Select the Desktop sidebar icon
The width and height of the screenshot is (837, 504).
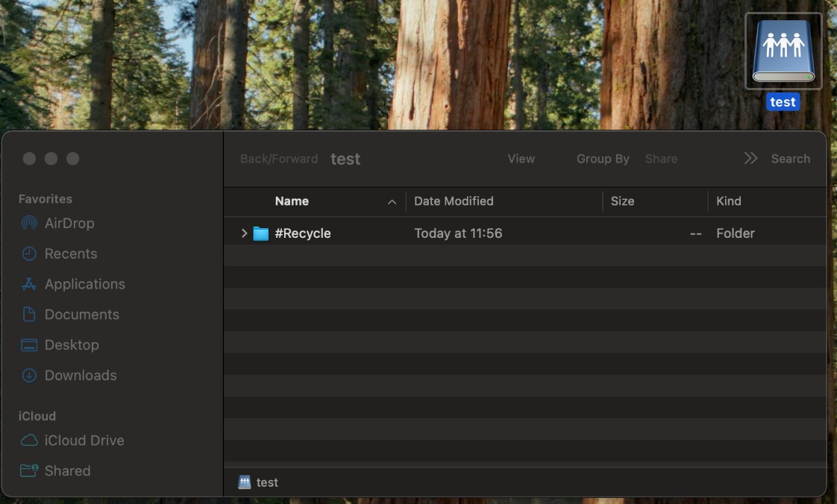[x=29, y=345]
